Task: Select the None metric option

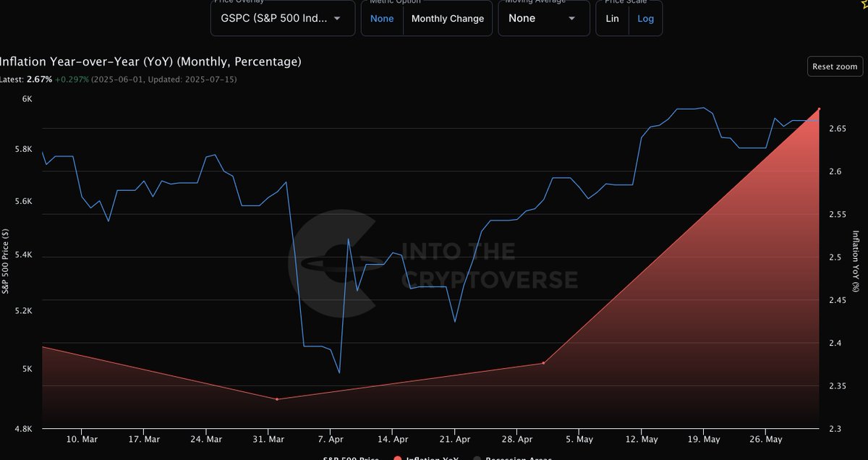Action: pos(382,19)
